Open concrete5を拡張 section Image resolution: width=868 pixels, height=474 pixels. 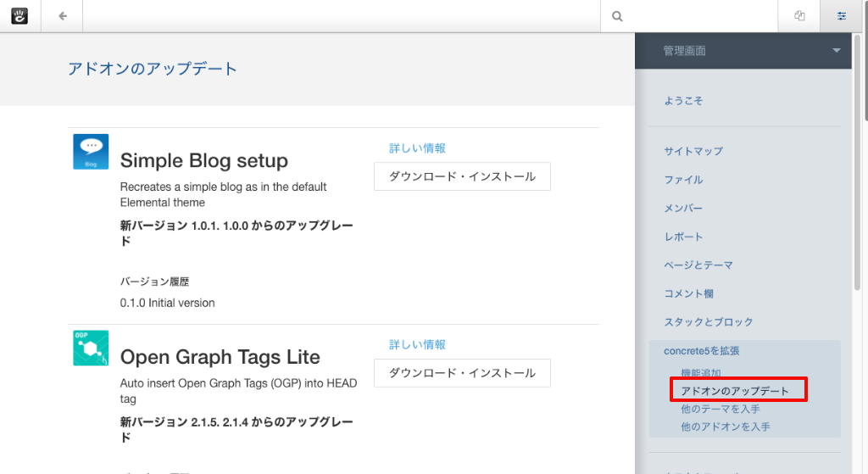point(703,351)
